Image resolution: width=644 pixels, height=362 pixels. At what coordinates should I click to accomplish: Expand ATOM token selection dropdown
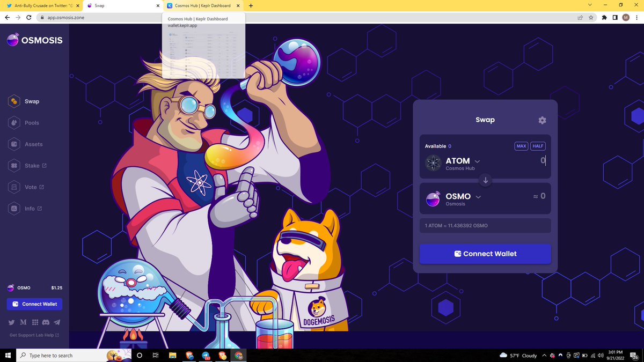478,161
